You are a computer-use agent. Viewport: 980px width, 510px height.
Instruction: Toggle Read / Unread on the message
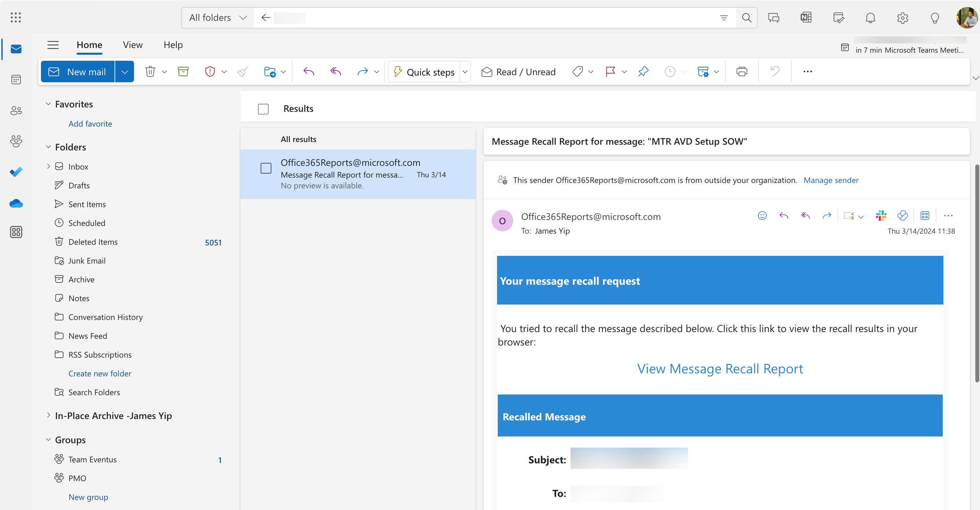[x=518, y=72]
